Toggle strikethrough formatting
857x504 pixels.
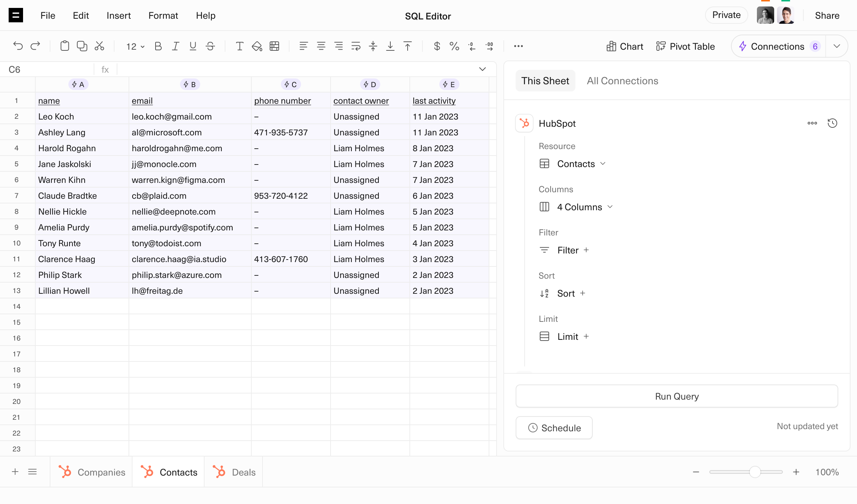point(210,46)
